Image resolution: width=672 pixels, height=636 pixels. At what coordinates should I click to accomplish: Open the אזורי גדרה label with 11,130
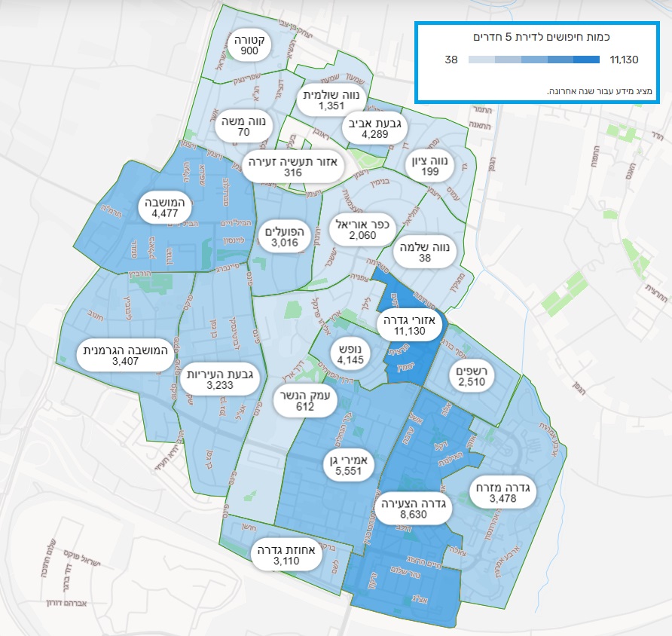(409, 323)
